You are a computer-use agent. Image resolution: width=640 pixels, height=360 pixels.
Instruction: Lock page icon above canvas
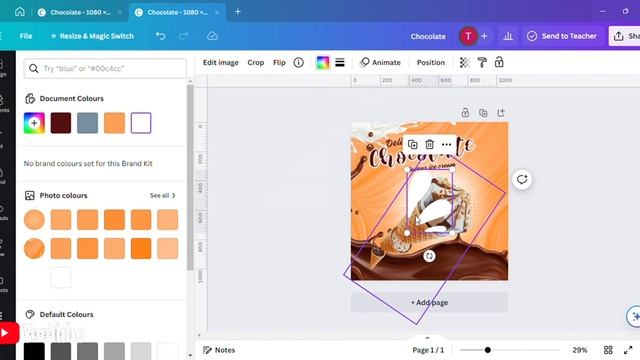pos(465,113)
